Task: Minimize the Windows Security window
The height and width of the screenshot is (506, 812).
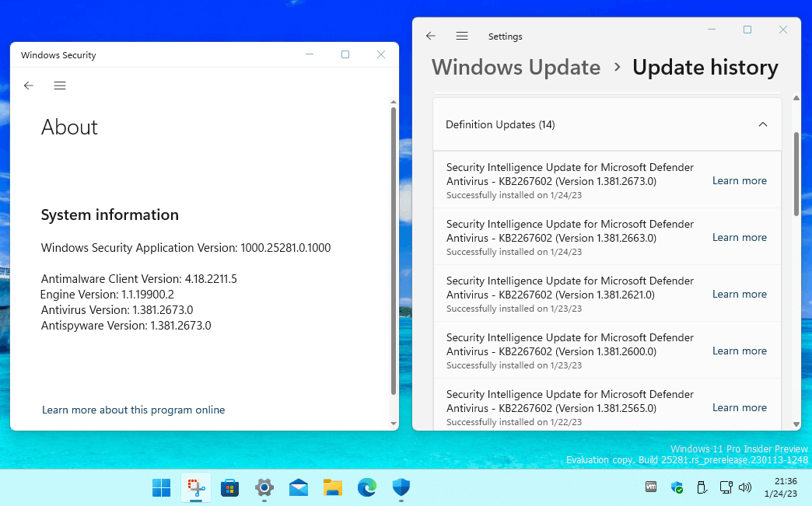Action: (x=310, y=54)
